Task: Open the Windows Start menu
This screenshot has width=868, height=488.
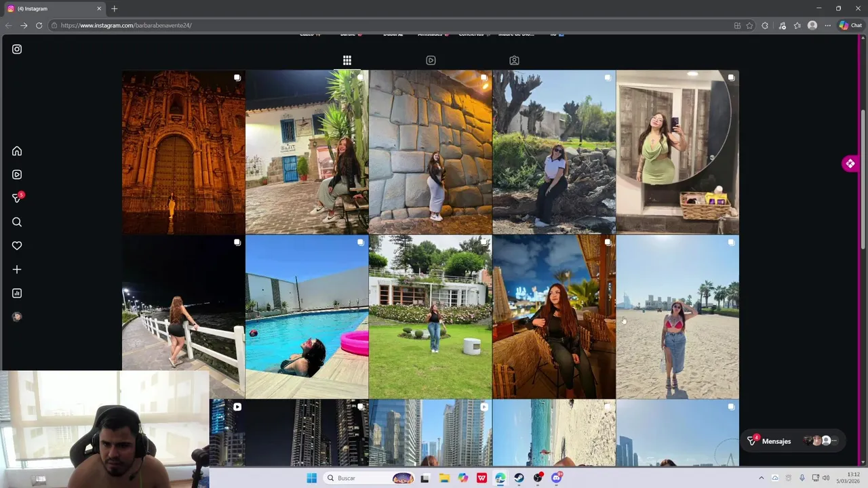Action: pos(311,478)
